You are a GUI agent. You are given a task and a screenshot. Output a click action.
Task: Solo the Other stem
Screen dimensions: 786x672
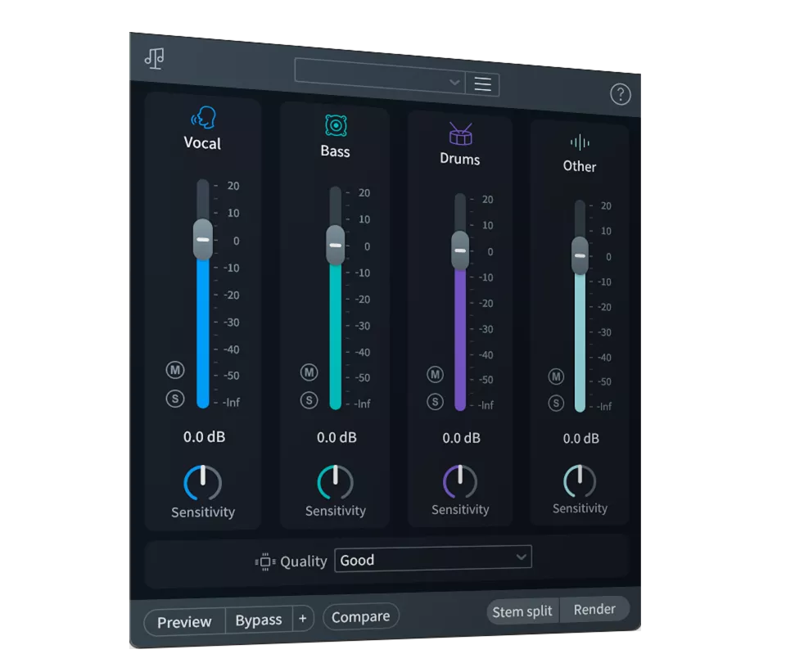coord(555,403)
